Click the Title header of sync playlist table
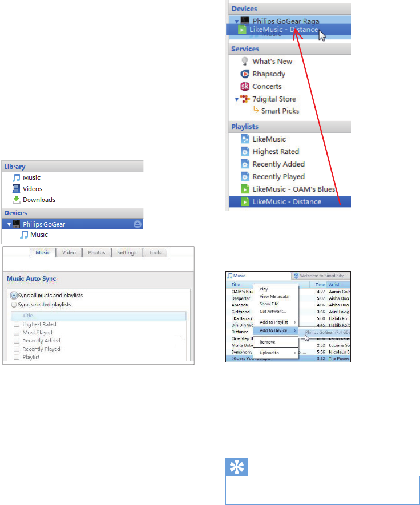 (99, 316)
